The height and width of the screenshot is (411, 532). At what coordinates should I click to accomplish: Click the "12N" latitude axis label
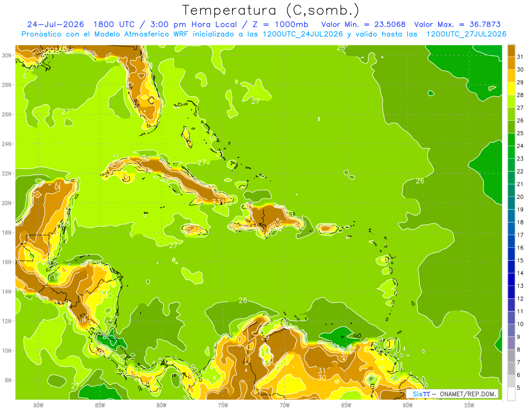[x=7, y=321]
